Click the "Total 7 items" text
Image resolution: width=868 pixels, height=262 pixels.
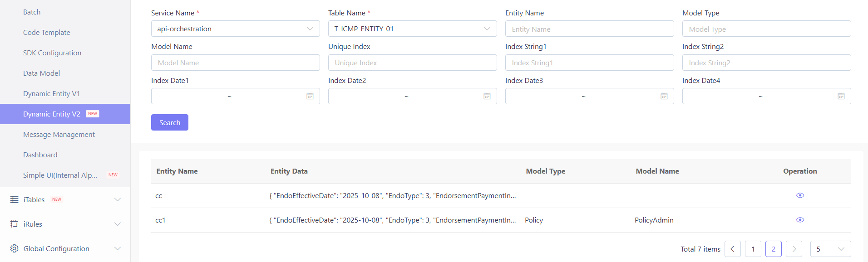[x=700, y=249]
